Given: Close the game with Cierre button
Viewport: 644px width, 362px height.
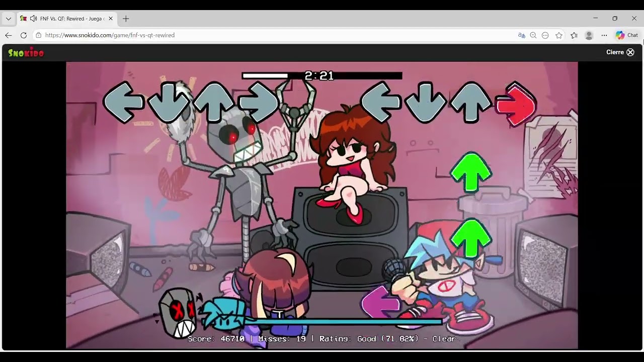Looking at the screenshot, I should (x=620, y=52).
